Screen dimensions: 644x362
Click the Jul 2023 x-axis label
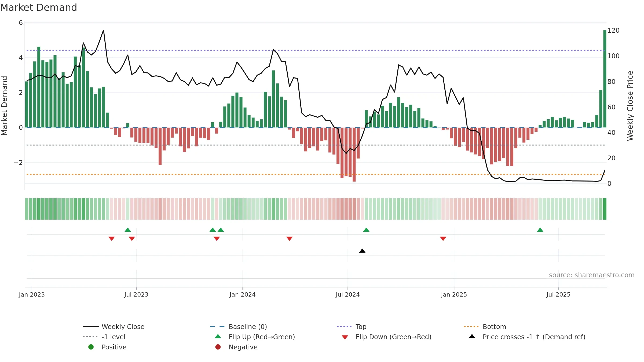tap(136, 294)
